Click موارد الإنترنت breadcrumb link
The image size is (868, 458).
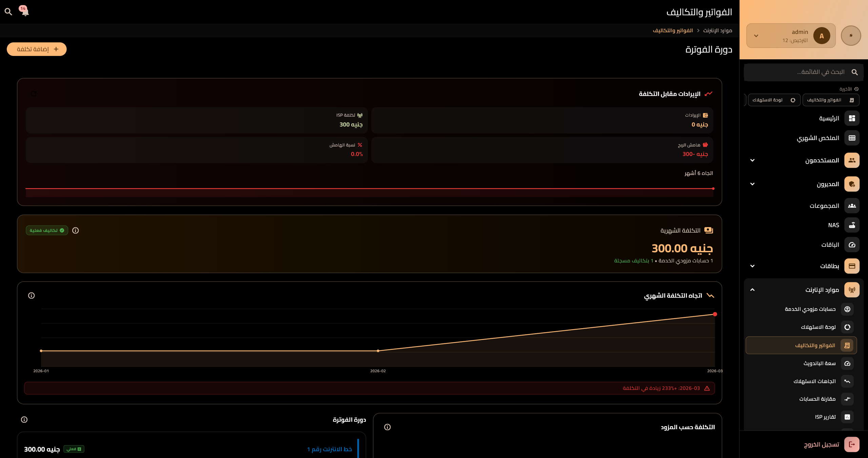(717, 31)
